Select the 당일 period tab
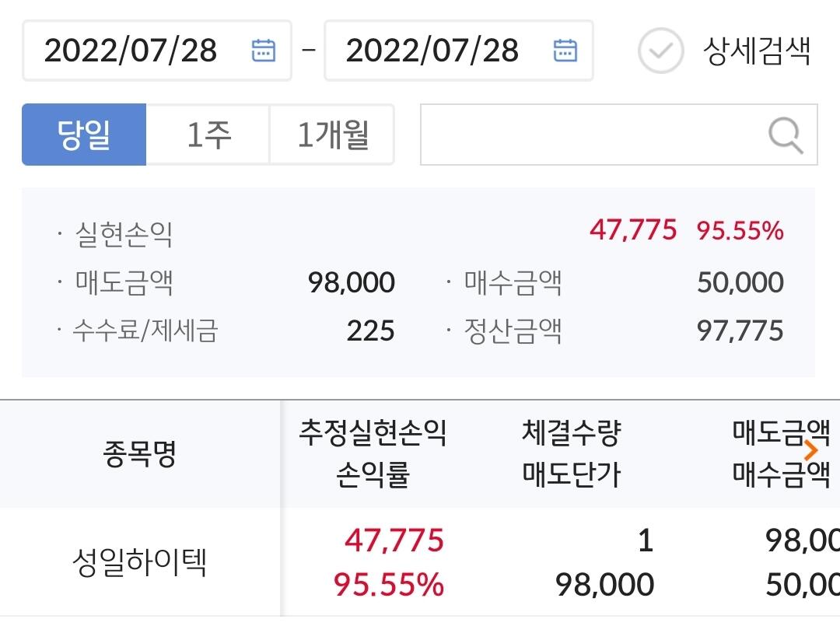The width and height of the screenshot is (840, 633). (84, 135)
